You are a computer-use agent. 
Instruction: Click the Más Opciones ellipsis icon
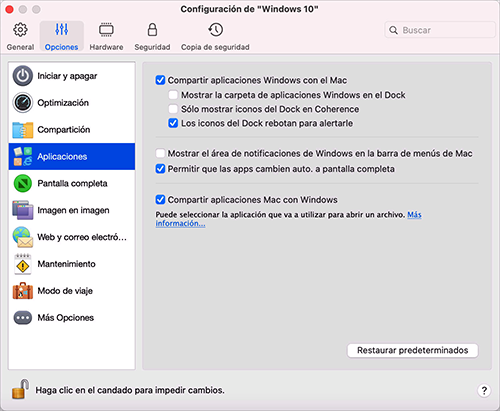pyautogui.click(x=23, y=318)
